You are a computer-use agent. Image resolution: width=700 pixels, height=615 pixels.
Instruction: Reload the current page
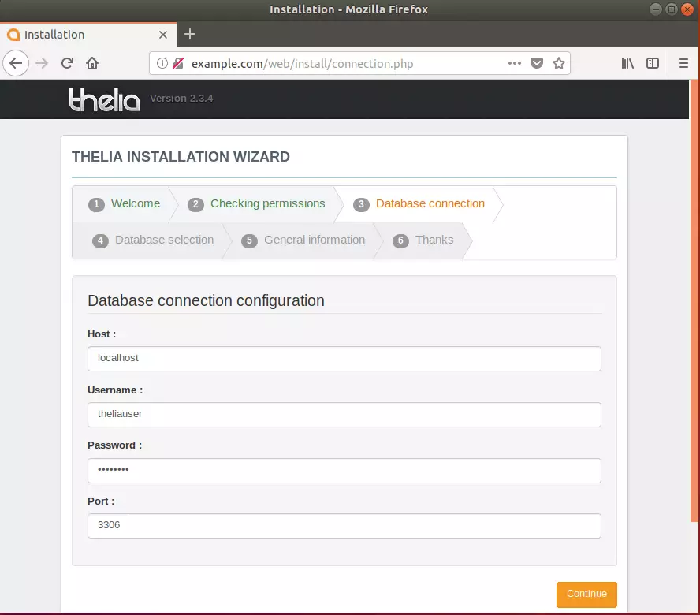pos(68,63)
